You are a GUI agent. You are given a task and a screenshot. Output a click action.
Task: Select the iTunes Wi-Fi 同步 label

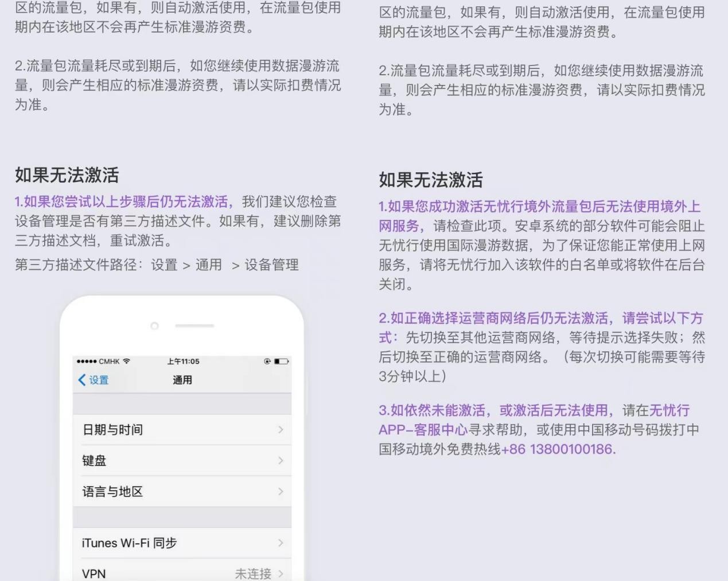click(129, 543)
